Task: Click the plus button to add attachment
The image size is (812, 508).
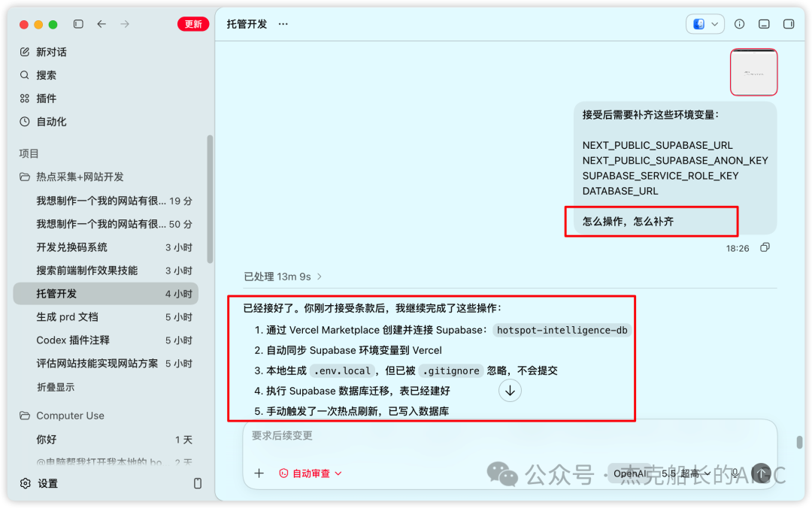Action: coord(259,473)
